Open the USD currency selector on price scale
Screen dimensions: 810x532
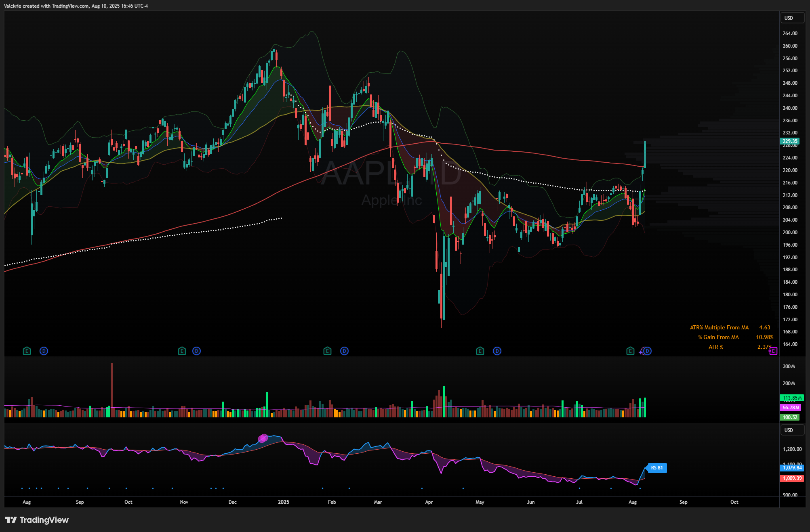coord(792,18)
